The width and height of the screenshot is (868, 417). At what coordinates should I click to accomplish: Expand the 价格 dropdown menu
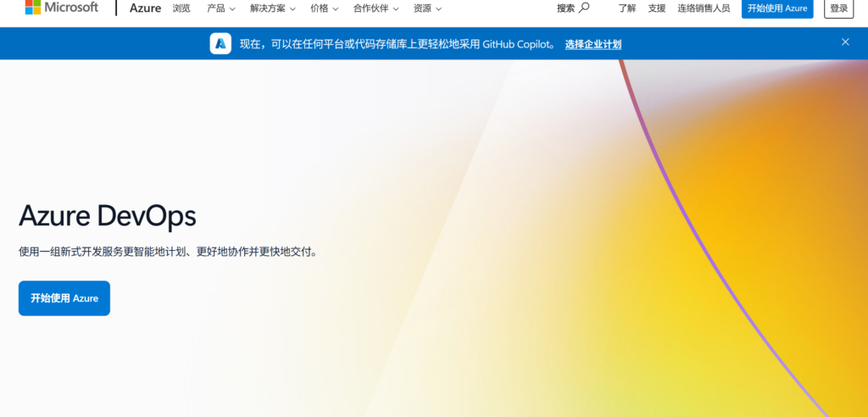point(325,8)
